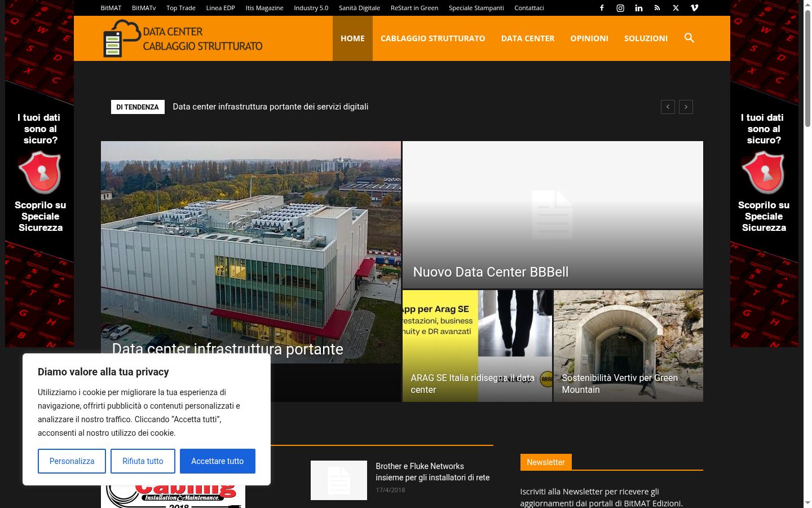Open Industry 5.0 top bar link
The height and width of the screenshot is (508, 812).
311,8
